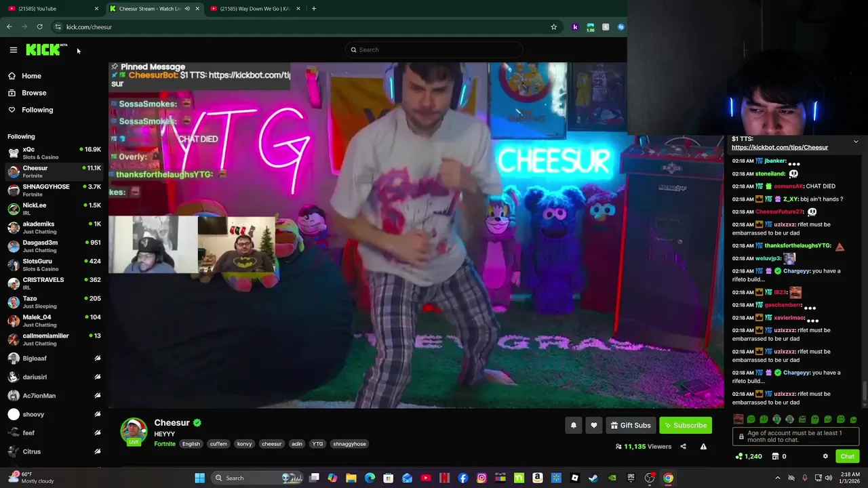
Task: Open NickLee channel
Action: [x=53, y=209]
